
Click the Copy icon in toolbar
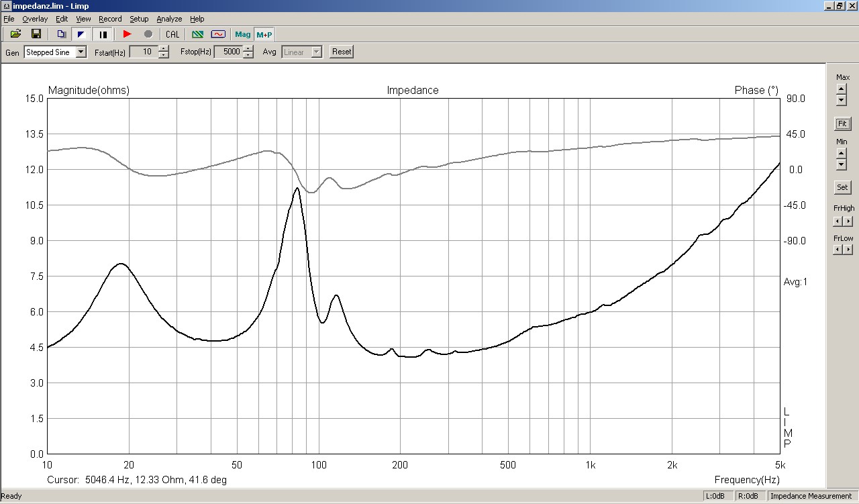(61, 34)
